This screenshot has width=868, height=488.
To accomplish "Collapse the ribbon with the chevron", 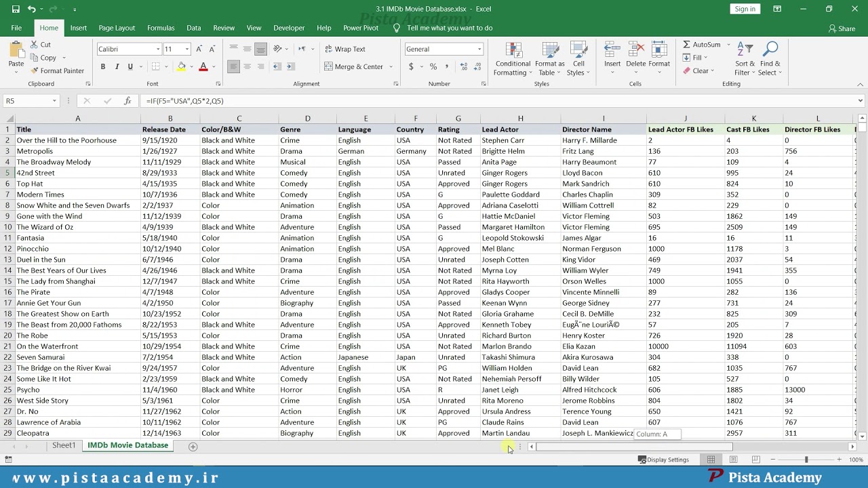I will coord(861,84).
